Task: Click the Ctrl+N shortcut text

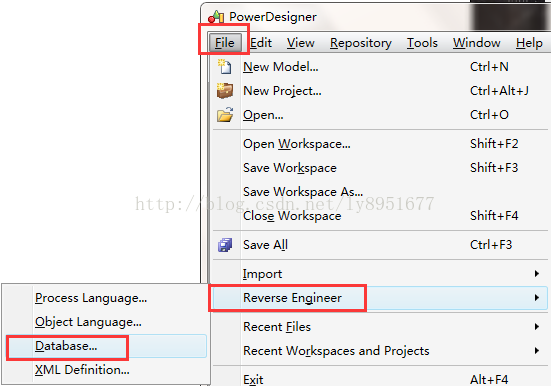Action: coord(489,67)
